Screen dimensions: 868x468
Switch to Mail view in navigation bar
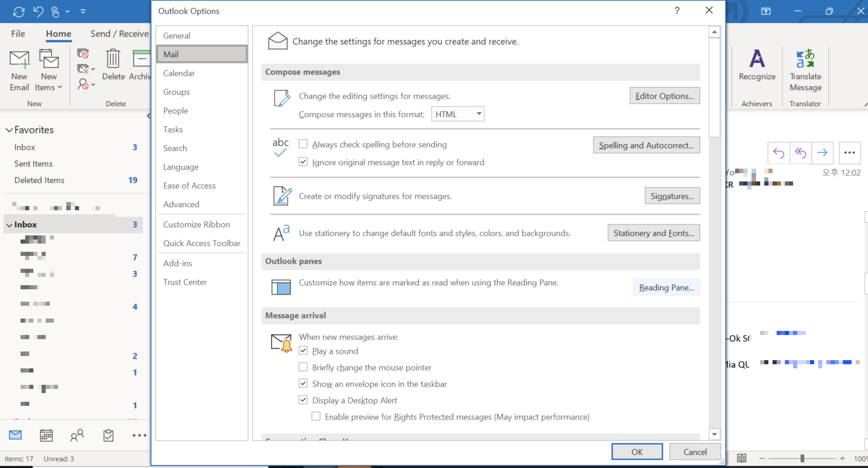pos(16,435)
